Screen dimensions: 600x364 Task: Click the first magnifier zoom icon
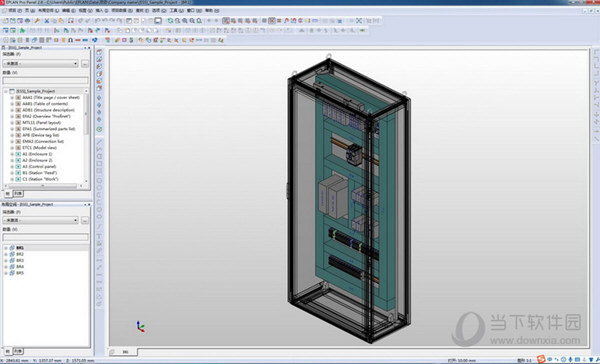(x=178, y=21)
